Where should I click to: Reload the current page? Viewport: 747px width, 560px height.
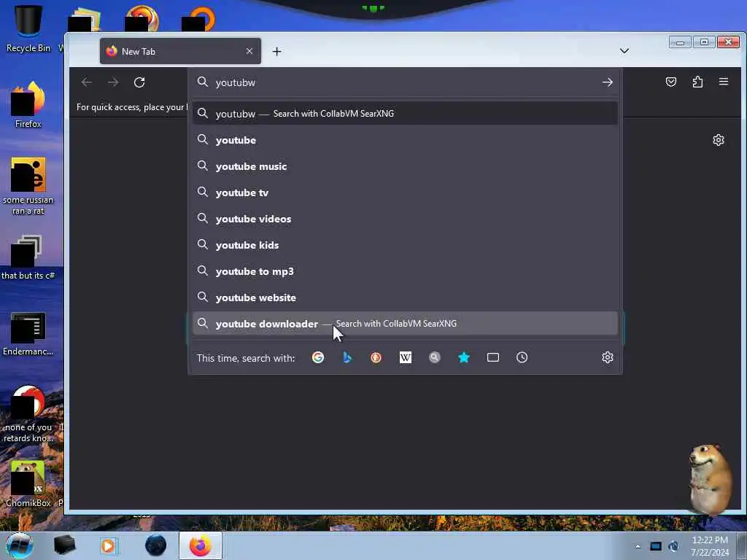tap(139, 82)
